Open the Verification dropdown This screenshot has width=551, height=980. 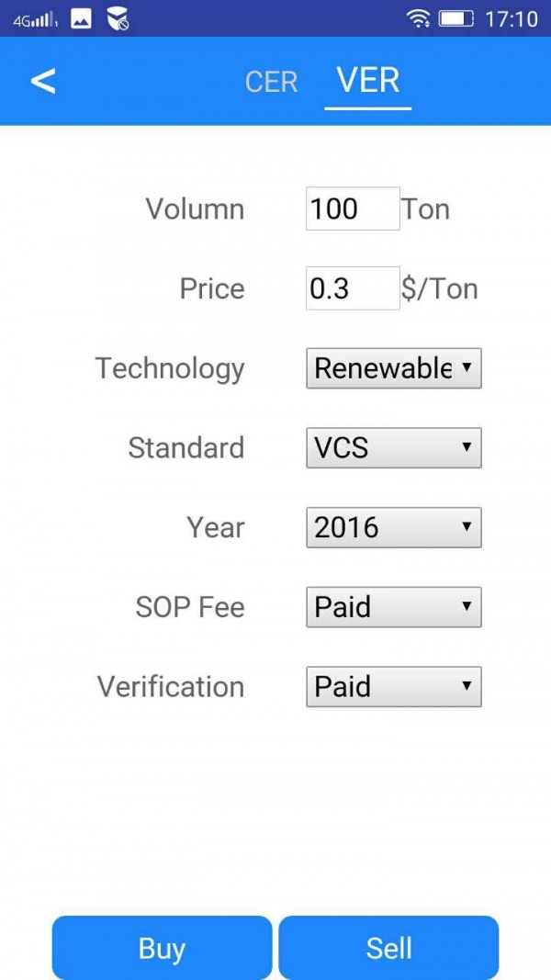pyautogui.click(x=393, y=687)
